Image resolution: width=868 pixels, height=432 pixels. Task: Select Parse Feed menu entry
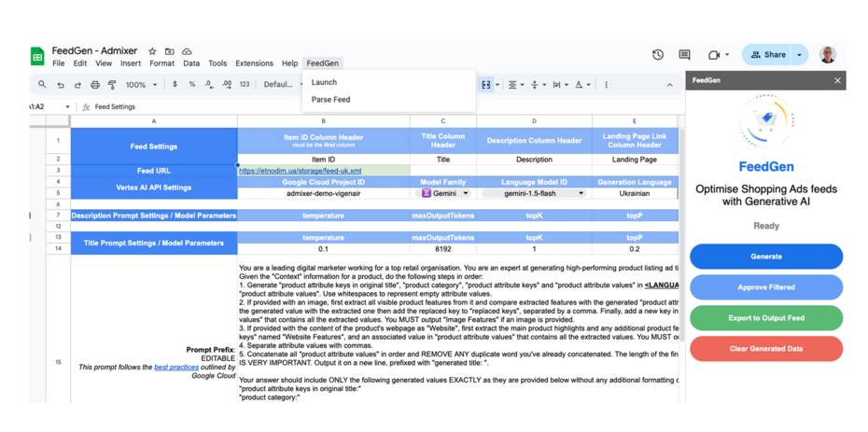330,99
